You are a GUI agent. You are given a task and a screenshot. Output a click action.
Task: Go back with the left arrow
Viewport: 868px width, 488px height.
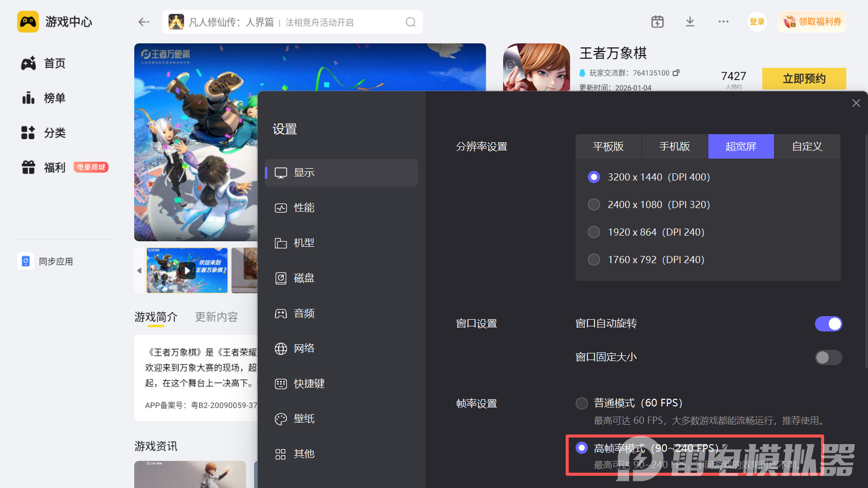[x=144, y=22]
